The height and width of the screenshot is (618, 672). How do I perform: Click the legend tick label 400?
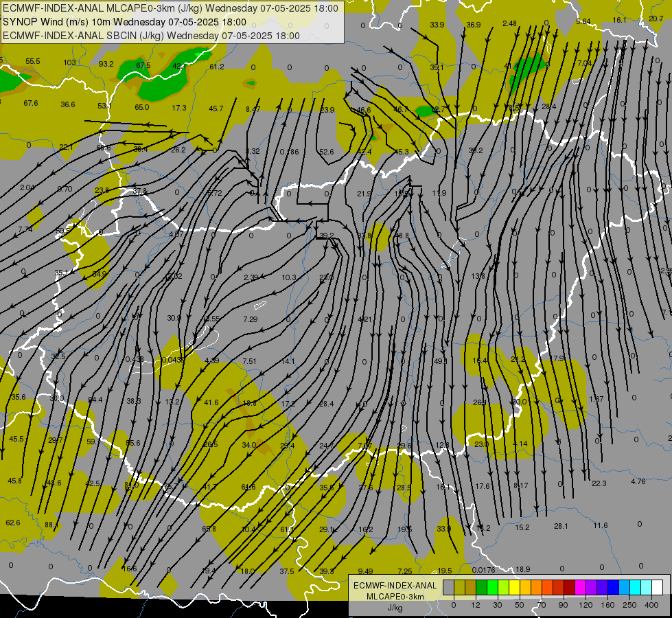(651, 605)
